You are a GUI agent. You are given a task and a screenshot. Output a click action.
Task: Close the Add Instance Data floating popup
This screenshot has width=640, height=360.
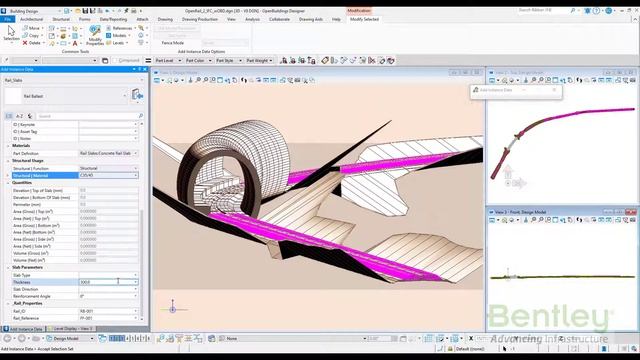click(554, 90)
